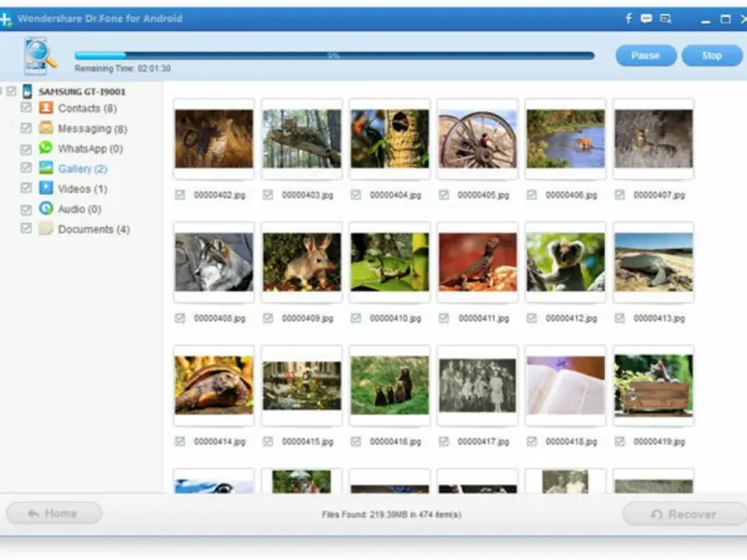
Task: Uncheck the Contacts checkbox
Action: coord(26,107)
